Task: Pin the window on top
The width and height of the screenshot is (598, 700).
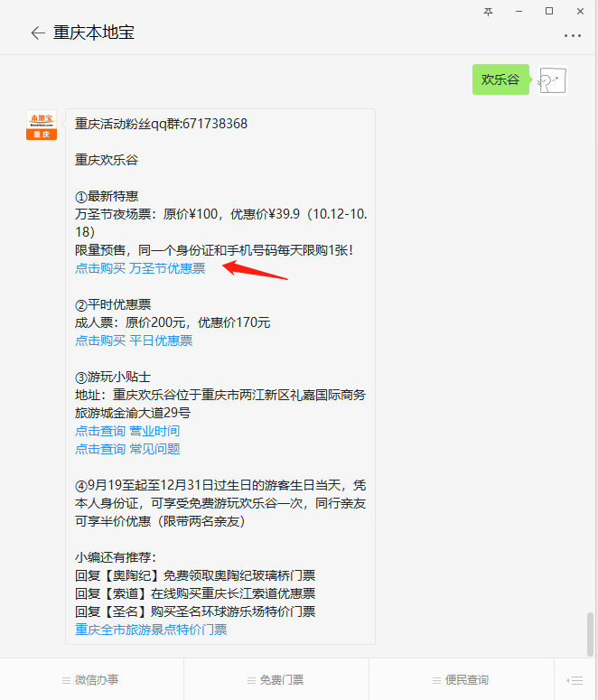Action: point(488,12)
